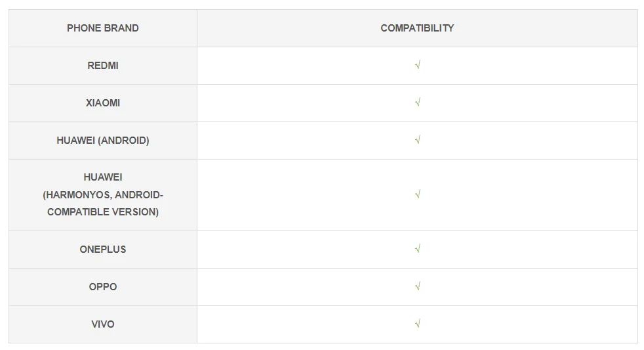Click the ONEPLUS compatibility checkmark

417,250
